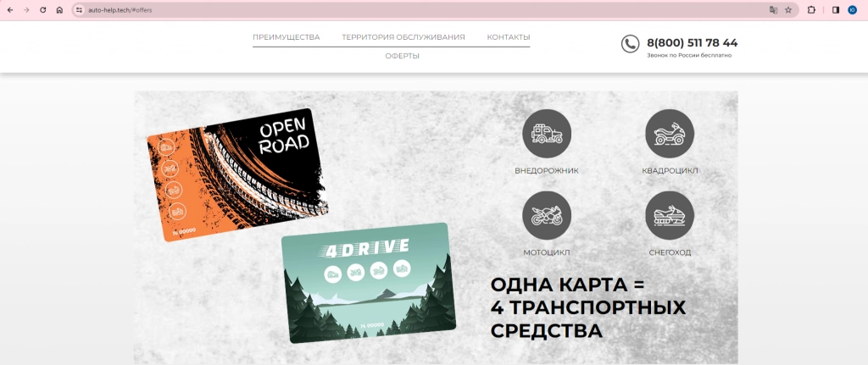Click the browser forward arrow
Screen dimensions: 868x365
pyautogui.click(x=26, y=10)
